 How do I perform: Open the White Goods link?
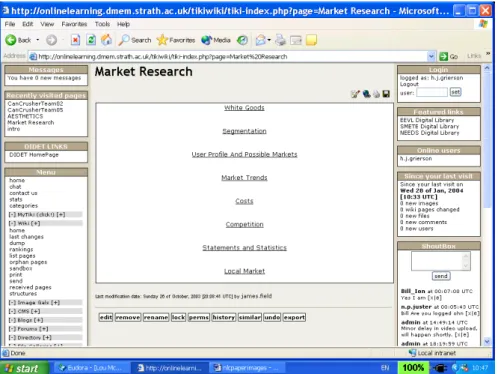coord(244,108)
